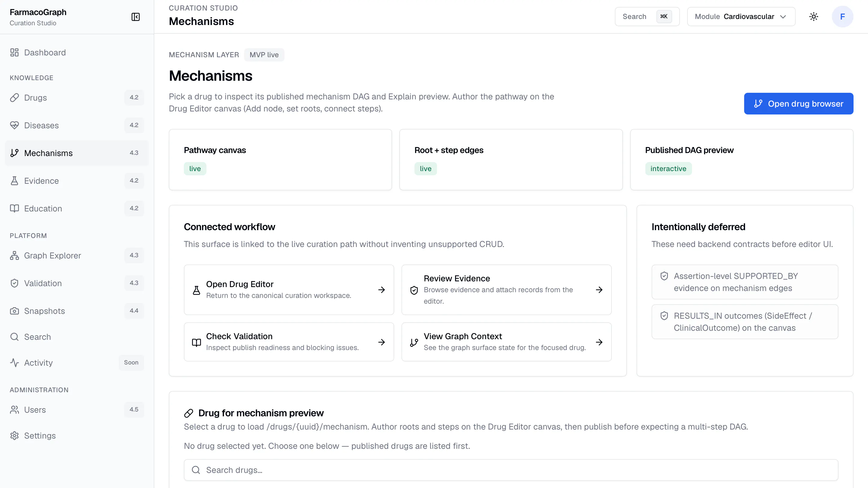Click the book icon in Check Validation card
This screenshot has width=868, height=488.
tap(197, 343)
